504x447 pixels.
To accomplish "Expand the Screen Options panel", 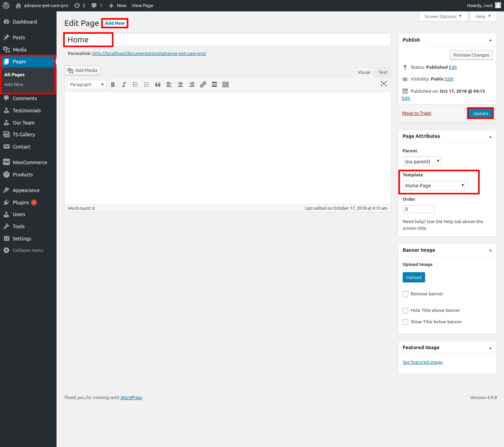I will tap(443, 16).
